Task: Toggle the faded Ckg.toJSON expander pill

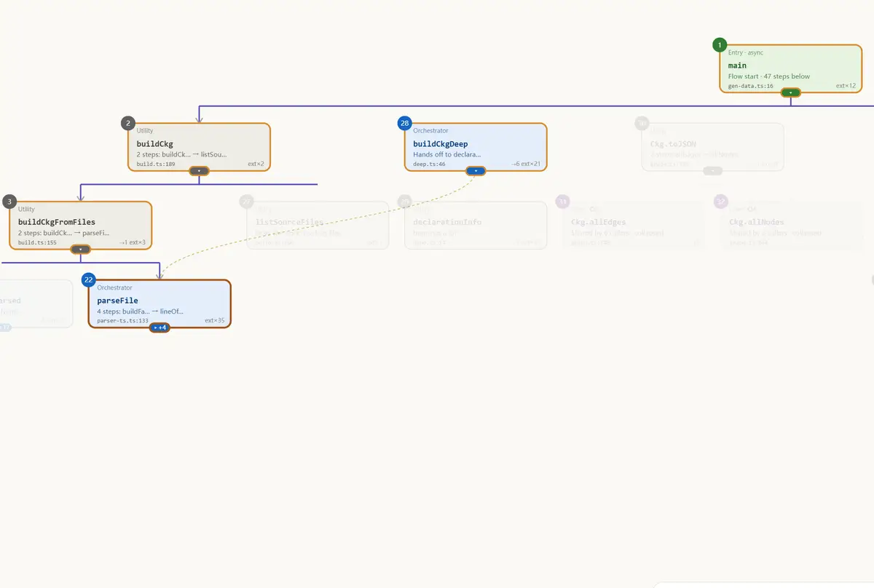Action: click(713, 171)
